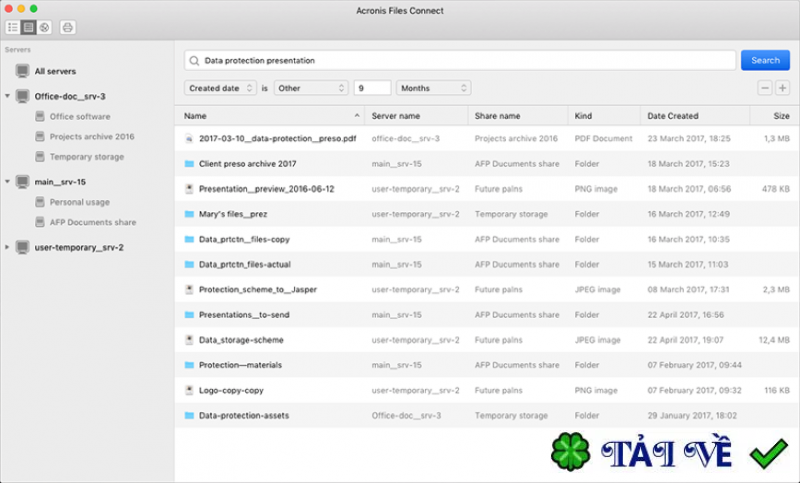The height and width of the screenshot is (483, 800).
Task: Select All servers in sidebar
Action: pyautogui.click(x=55, y=71)
